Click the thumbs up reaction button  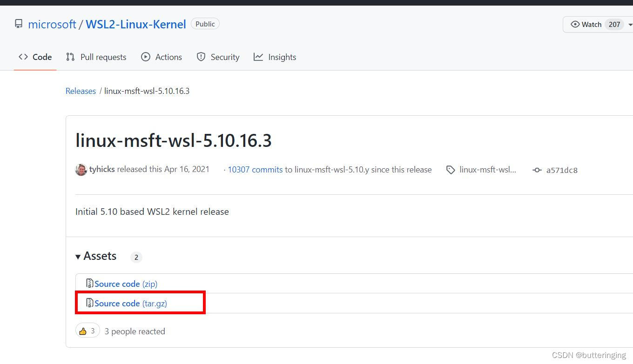(88, 331)
